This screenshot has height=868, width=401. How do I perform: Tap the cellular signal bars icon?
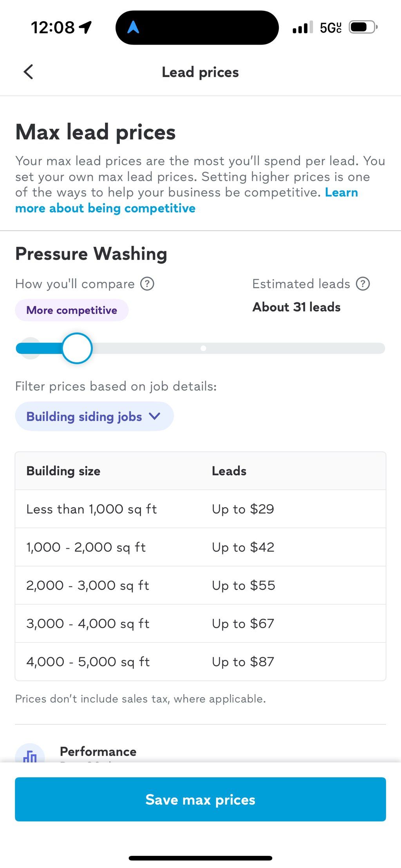[303, 27]
